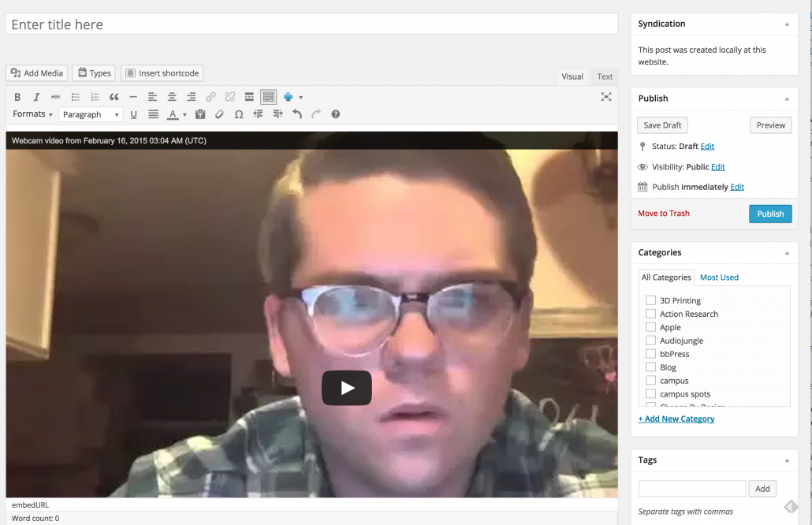Collapse the Syndication panel
Viewport: 812px width, 525px height.
coord(787,24)
